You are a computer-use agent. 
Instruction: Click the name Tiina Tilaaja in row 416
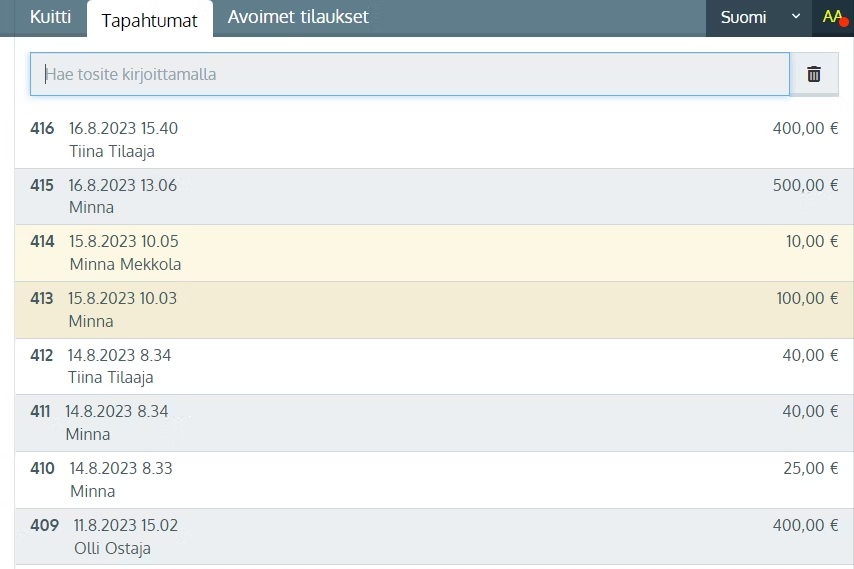pyautogui.click(x=112, y=151)
